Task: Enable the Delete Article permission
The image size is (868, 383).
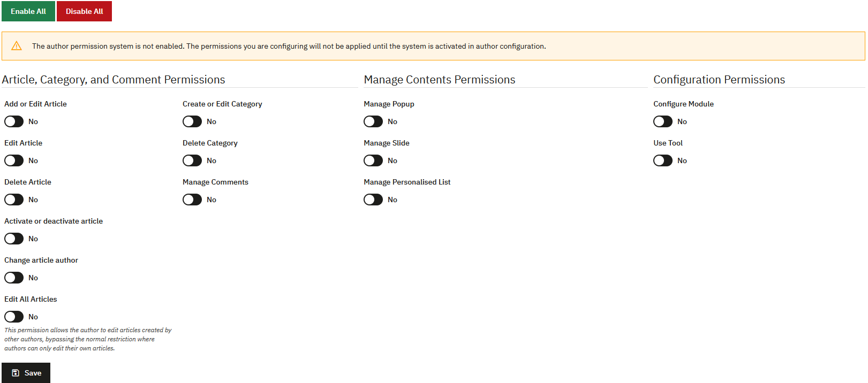Action: click(14, 200)
